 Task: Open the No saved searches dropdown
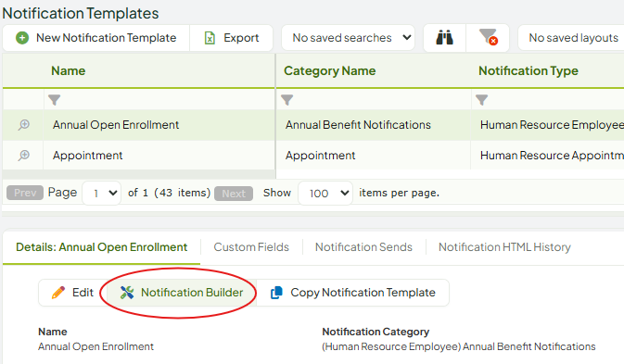pos(349,38)
